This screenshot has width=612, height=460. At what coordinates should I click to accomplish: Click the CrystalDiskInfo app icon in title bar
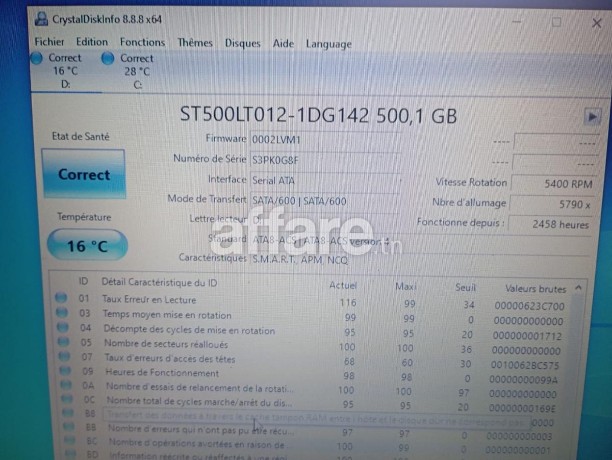(41, 17)
